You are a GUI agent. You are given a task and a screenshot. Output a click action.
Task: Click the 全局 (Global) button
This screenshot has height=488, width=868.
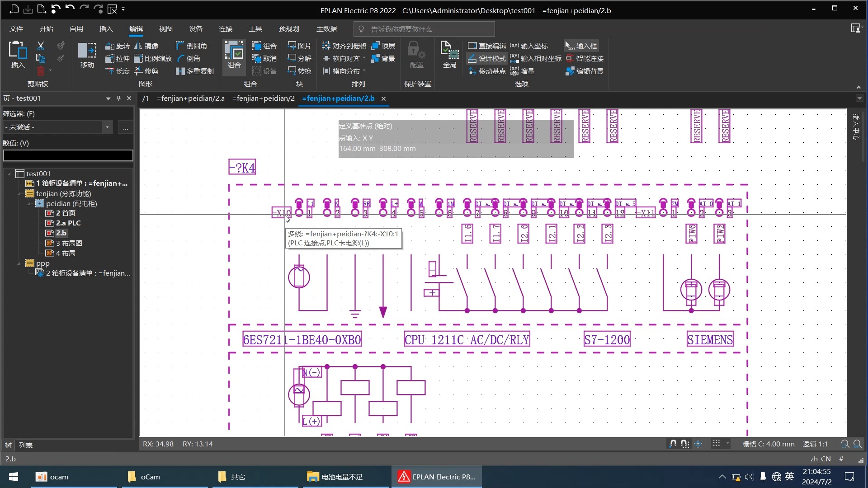pyautogui.click(x=449, y=55)
